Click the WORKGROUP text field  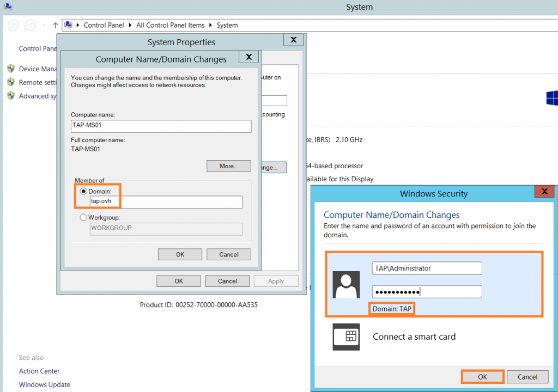166,229
